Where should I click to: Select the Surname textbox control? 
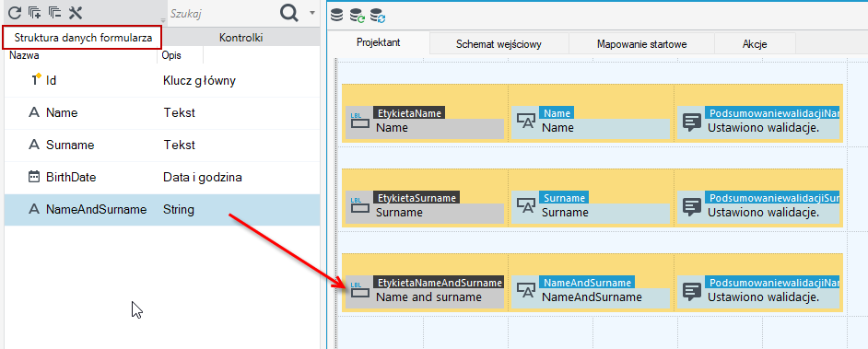tap(591, 207)
